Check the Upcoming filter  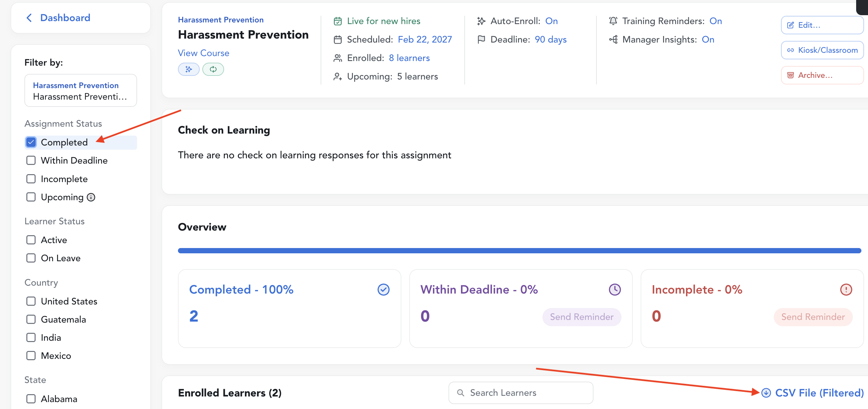click(x=31, y=197)
